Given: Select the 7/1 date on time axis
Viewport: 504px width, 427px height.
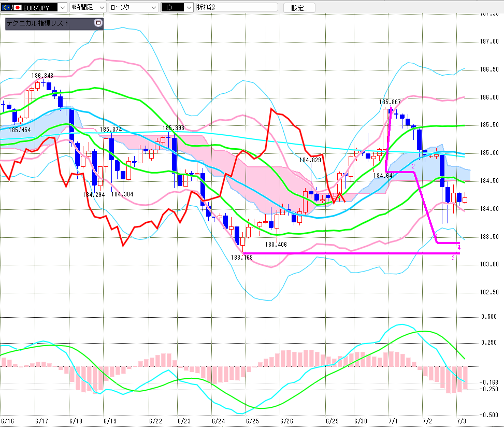Looking at the screenshot, I should [x=393, y=421].
